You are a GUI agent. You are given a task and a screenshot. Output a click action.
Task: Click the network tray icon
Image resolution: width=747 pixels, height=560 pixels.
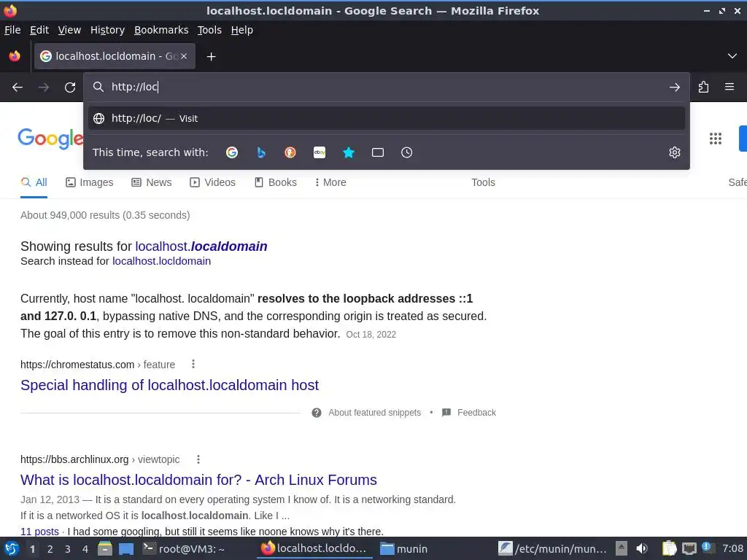pyautogui.click(x=689, y=548)
